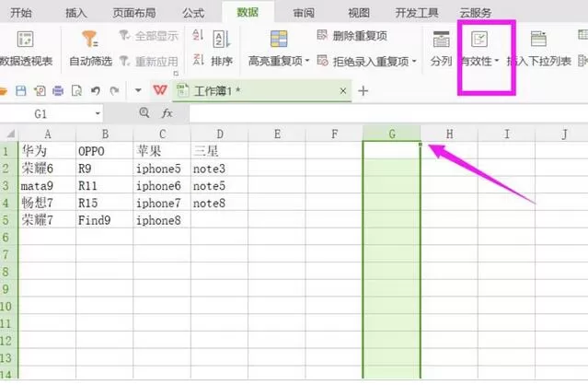Select cell containing Find9
588x385 pixels.
coord(105,220)
